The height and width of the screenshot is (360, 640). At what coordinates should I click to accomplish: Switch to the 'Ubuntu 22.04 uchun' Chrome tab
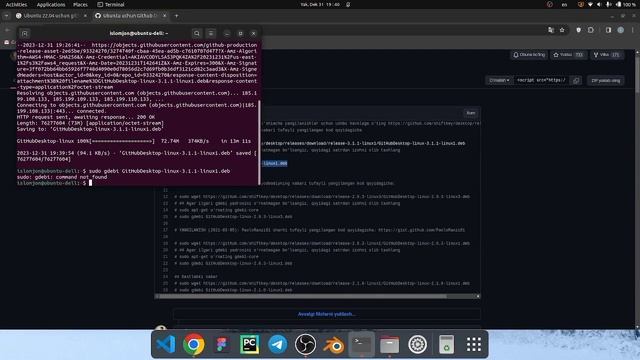click(x=50, y=16)
